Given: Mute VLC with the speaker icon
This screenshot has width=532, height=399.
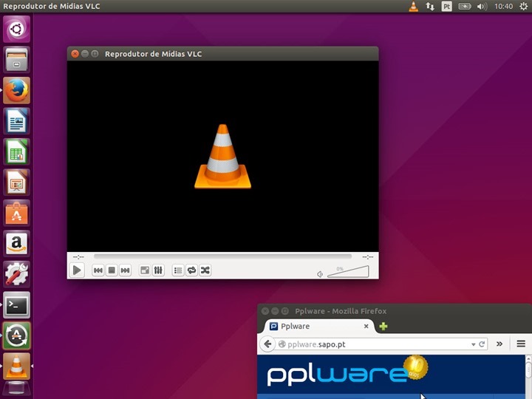Looking at the screenshot, I should pos(320,274).
